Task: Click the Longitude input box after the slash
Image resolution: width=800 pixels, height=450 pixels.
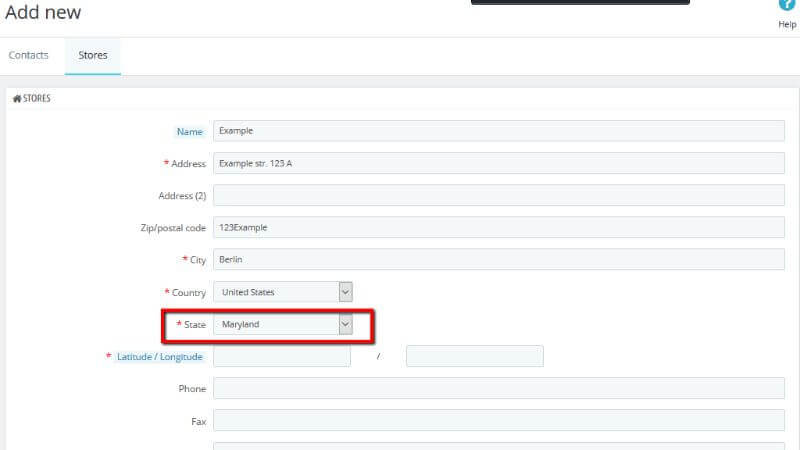Action: click(474, 357)
